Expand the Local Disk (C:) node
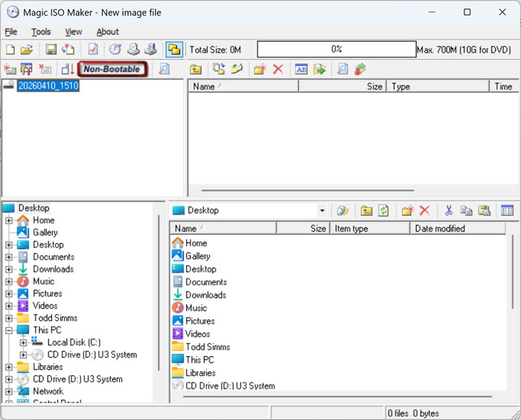521x420 pixels. tap(23, 343)
